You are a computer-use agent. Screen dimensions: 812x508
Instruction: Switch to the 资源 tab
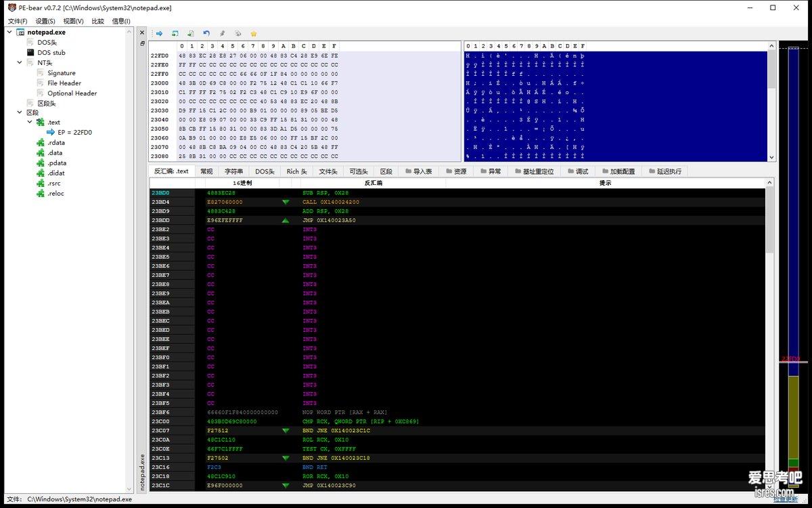pyautogui.click(x=455, y=171)
